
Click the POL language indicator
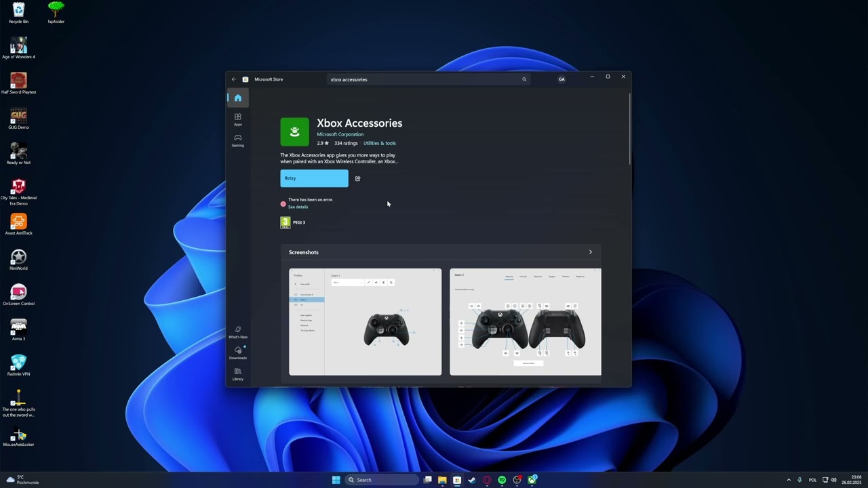click(x=812, y=480)
